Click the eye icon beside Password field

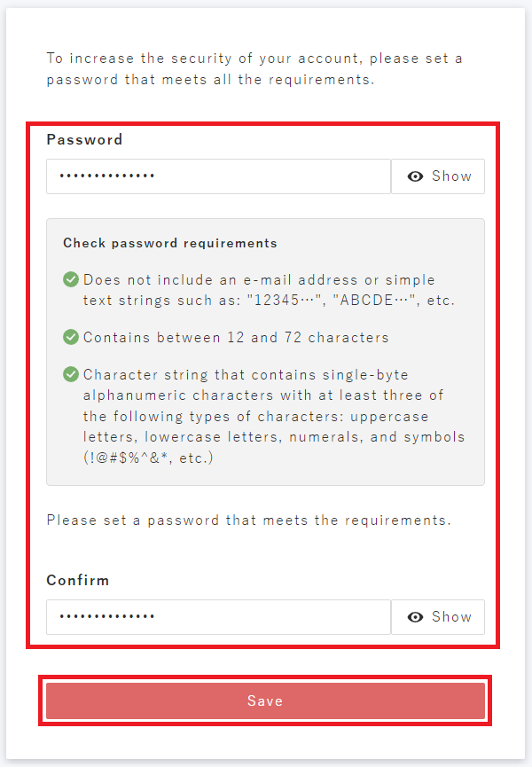click(415, 176)
